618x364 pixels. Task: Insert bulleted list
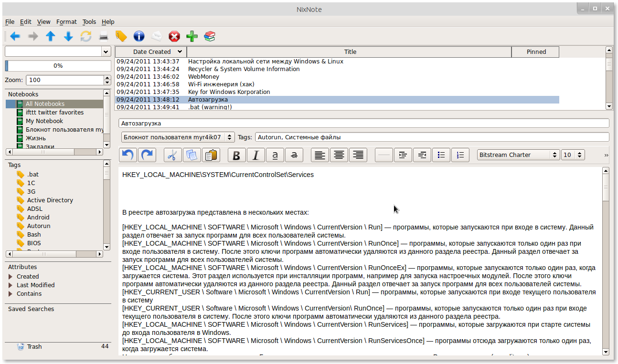[x=441, y=155]
